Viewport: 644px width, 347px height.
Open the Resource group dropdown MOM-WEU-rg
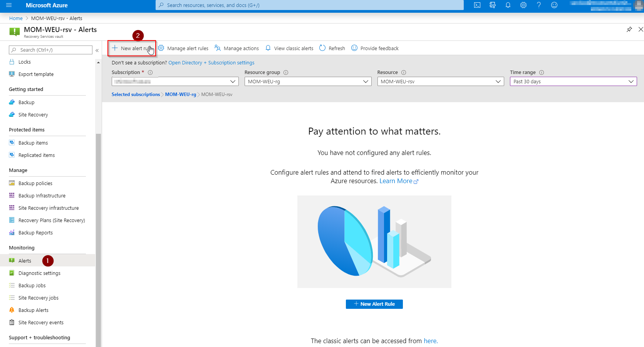[x=308, y=81]
